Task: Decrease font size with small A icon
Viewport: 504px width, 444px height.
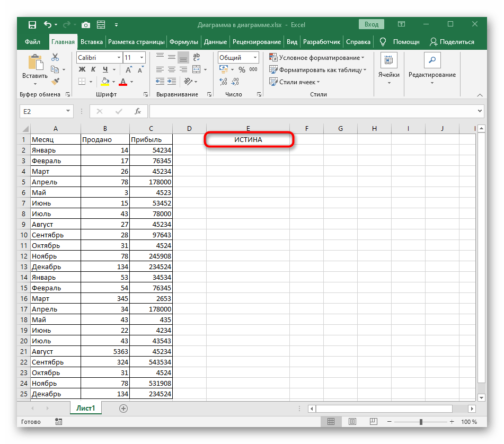Action: tap(140, 69)
